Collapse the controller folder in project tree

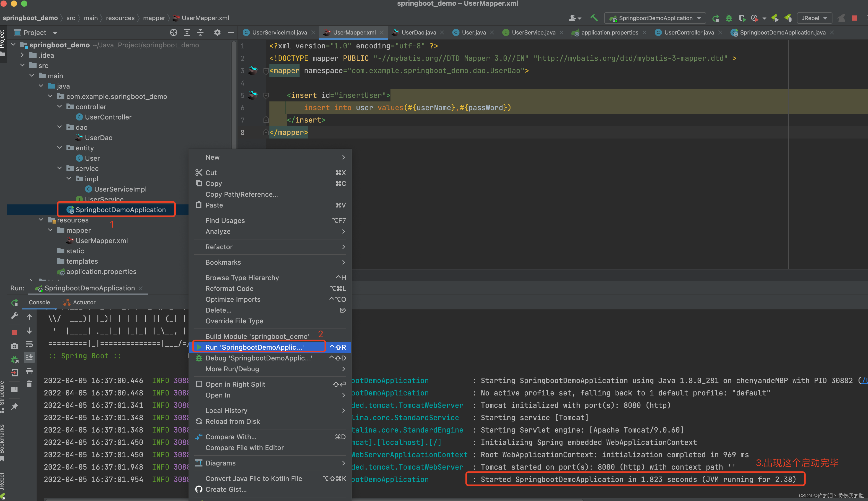(59, 107)
